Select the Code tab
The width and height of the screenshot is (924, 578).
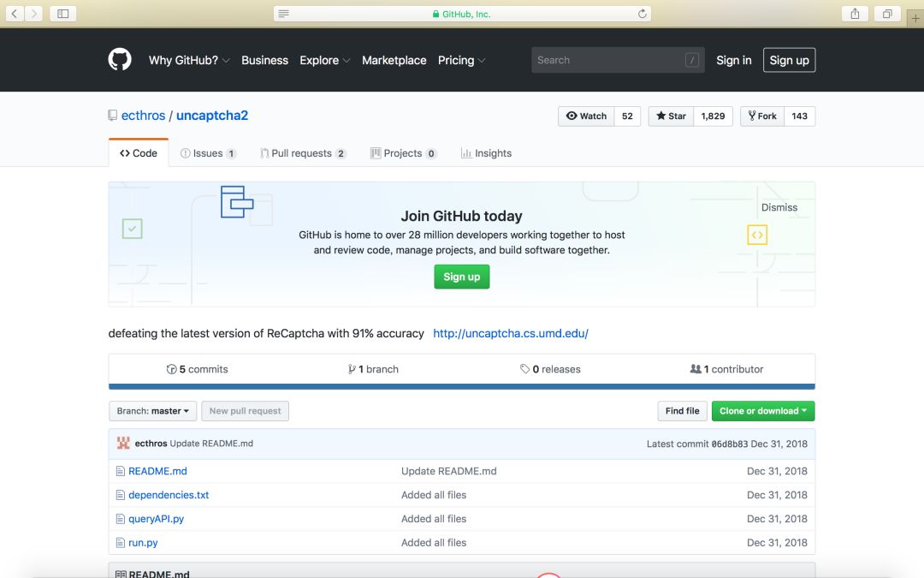(x=139, y=152)
